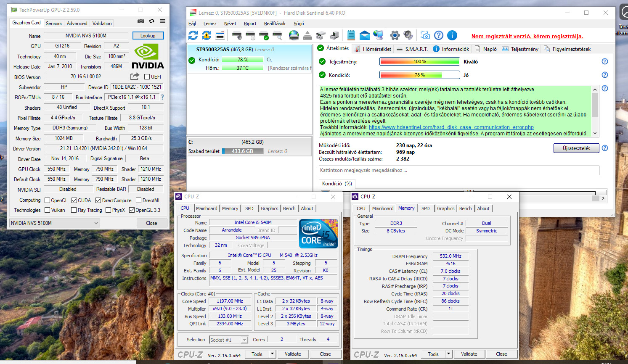Expand the Socket #1 selection dropdown

tap(244, 340)
